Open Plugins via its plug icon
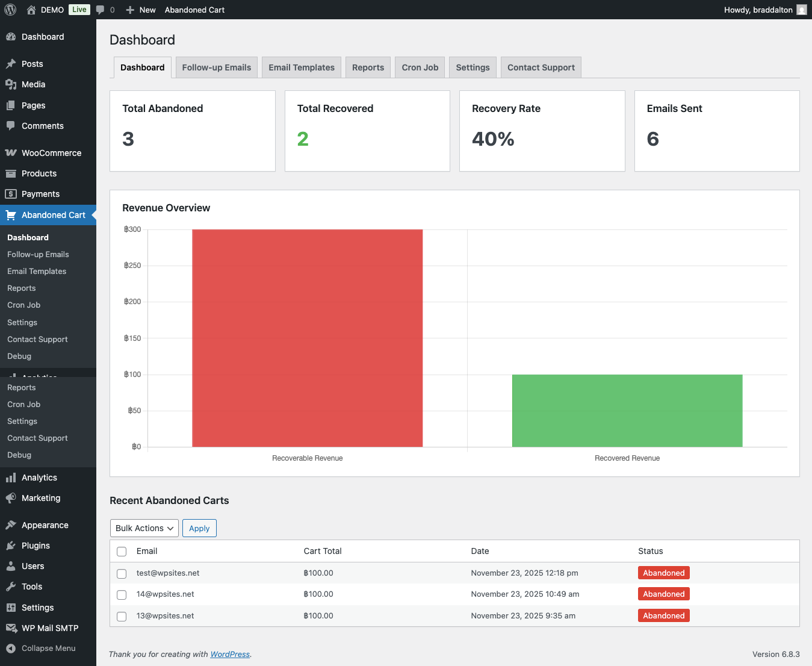 11,546
